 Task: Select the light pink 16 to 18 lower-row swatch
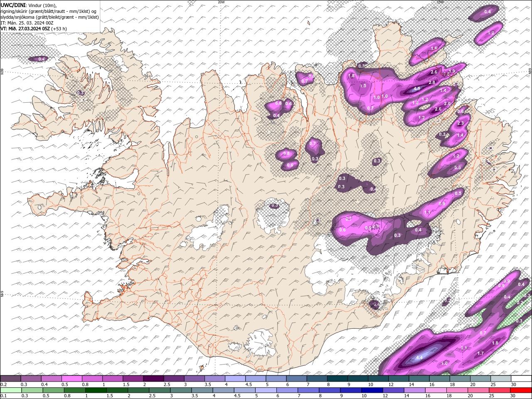[436, 390]
